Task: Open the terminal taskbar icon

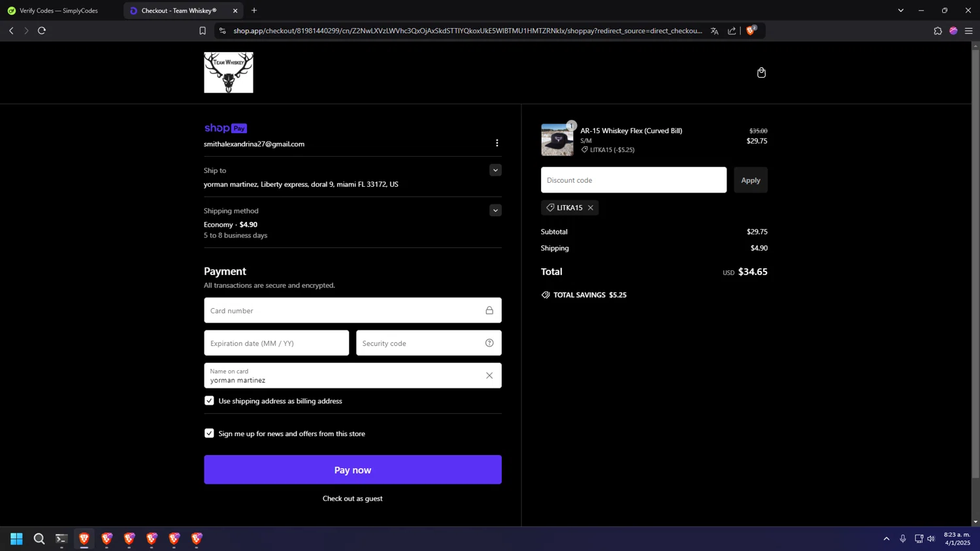Action: coord(61,539)
